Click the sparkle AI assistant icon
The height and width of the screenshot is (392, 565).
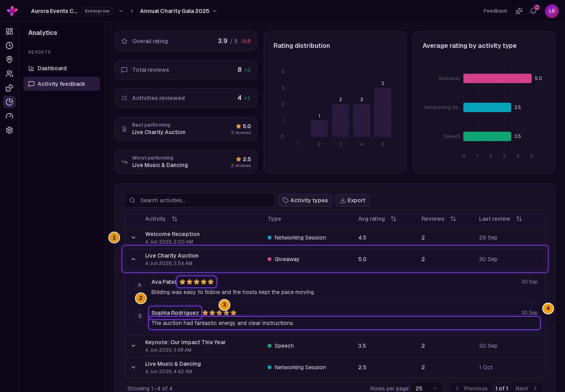pyautogui.click(x=519, y=11)
